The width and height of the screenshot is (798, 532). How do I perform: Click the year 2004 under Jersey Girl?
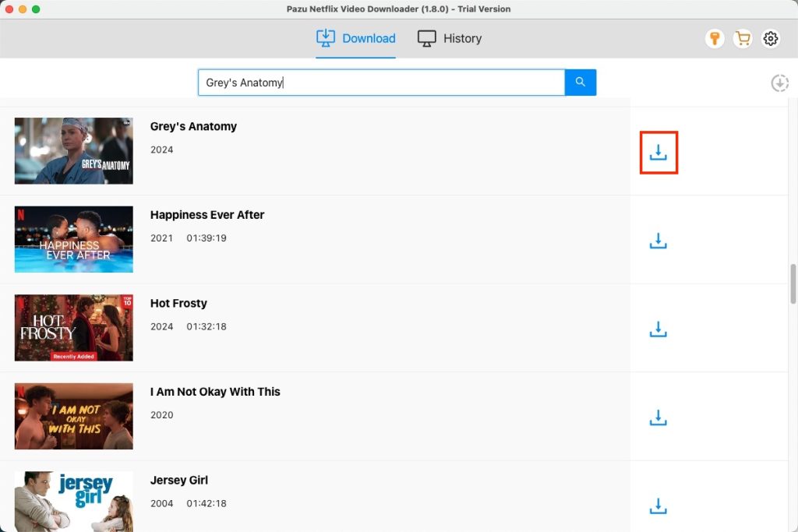[161, 503]
